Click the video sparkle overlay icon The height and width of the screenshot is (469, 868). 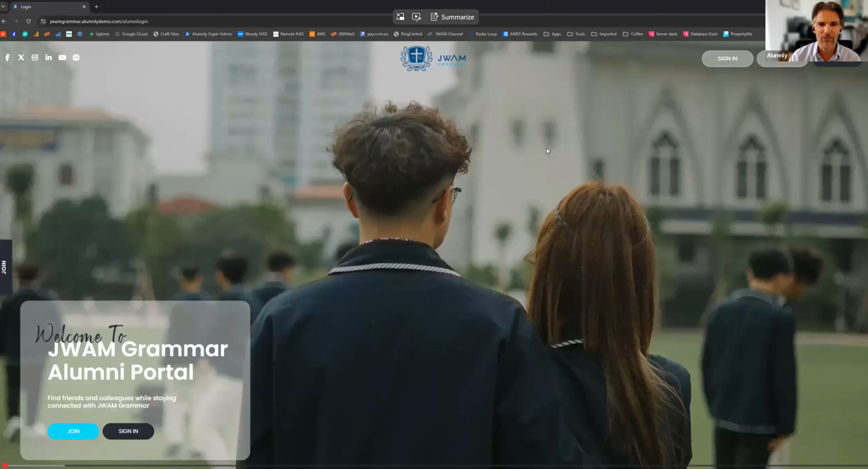pyautogui.click(x=417, y=17)
